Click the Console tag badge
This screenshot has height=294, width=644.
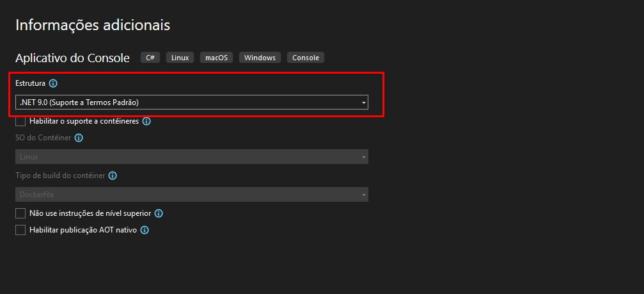306,58
